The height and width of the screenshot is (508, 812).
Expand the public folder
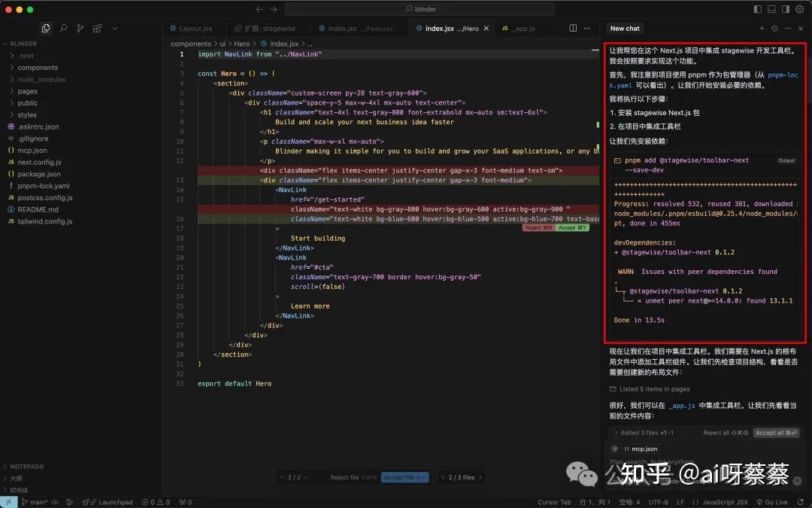(x=27, y=103)
